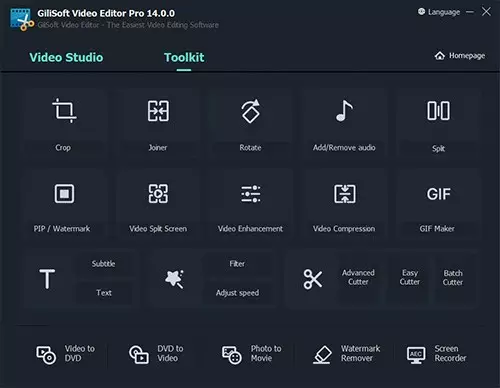Open the Language menu label
The height and width of the screenshot is (388, 500).
[444, 12]
